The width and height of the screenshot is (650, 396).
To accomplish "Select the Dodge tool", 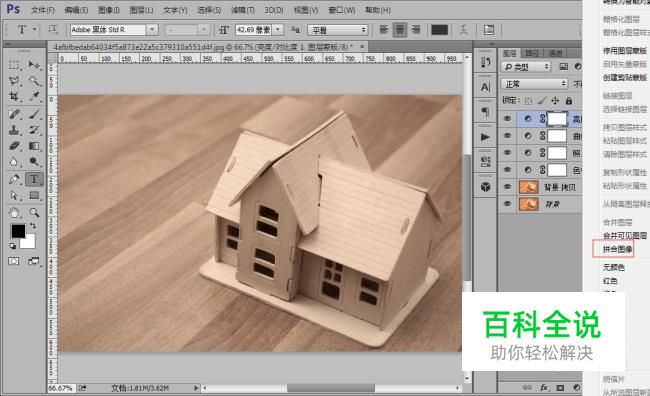I will pyautogui.click(x=34, y=162).
